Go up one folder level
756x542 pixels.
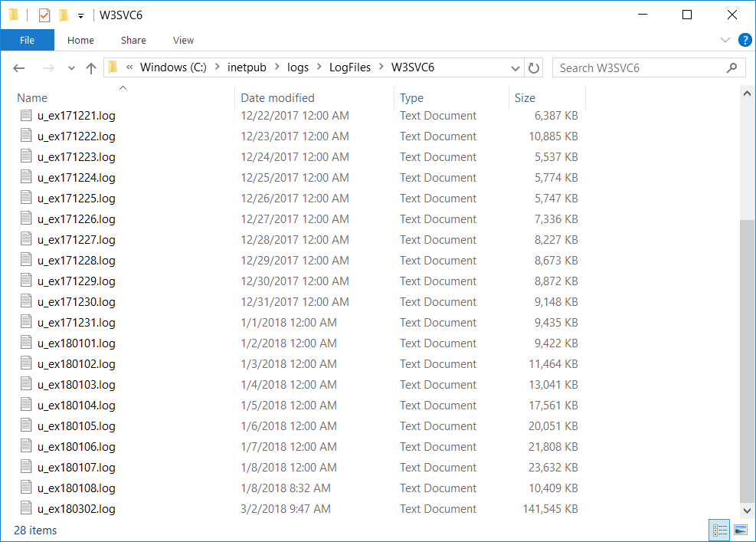click(91, 68)
